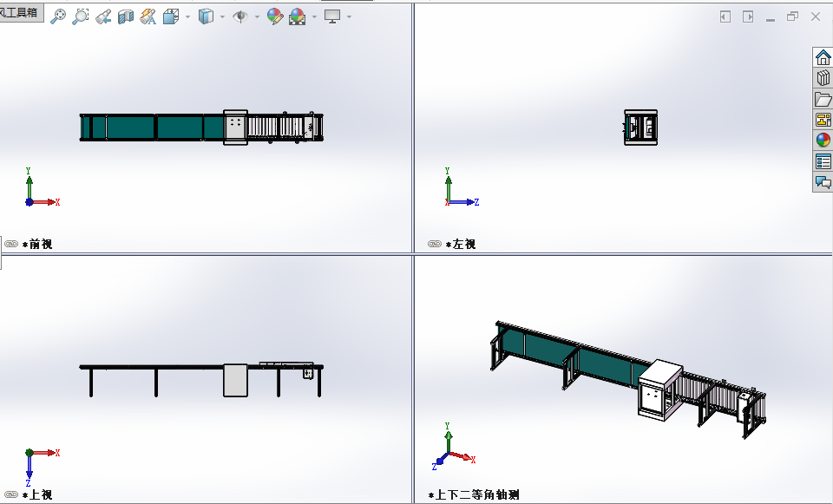Open the Custom Properties task pane

(x=823, y=161)
